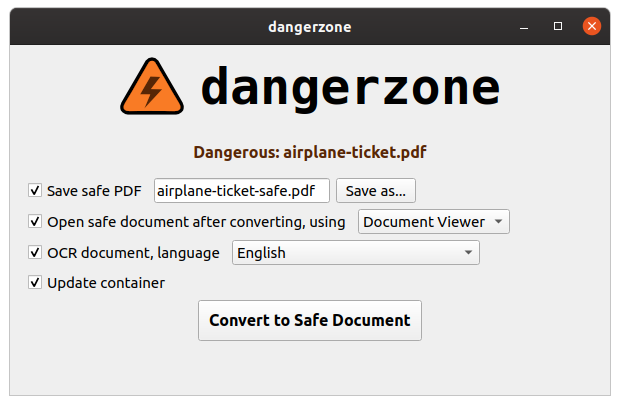The width and height of the screenshot is (620, 405).
Task: Minimize the dangerzone window
Action: tap(524, 27)
